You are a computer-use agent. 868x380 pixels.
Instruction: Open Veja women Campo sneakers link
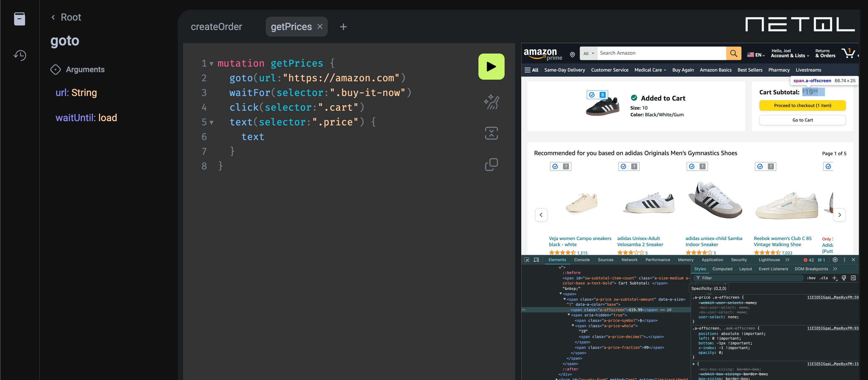pyautogui.click(x=579, y=241)
